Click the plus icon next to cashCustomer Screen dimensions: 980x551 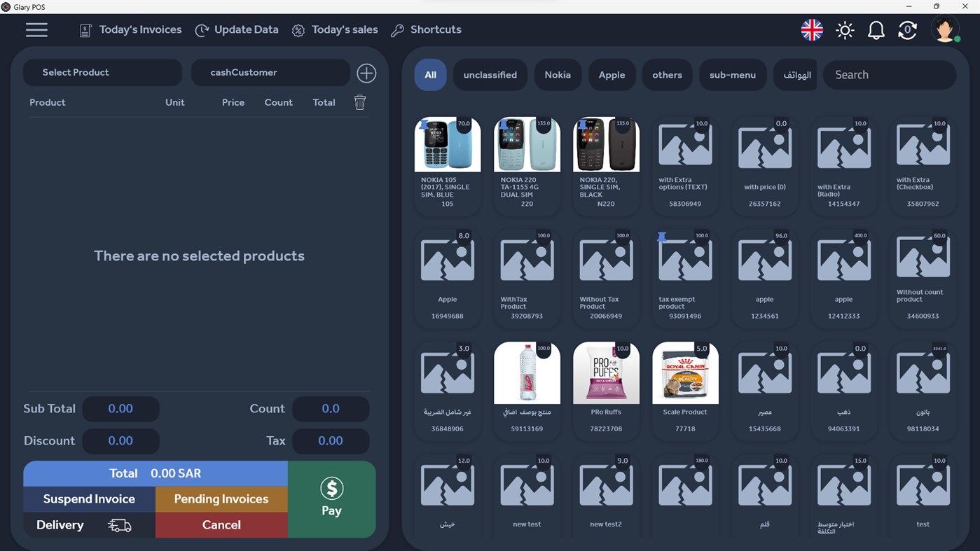[366, 72]
